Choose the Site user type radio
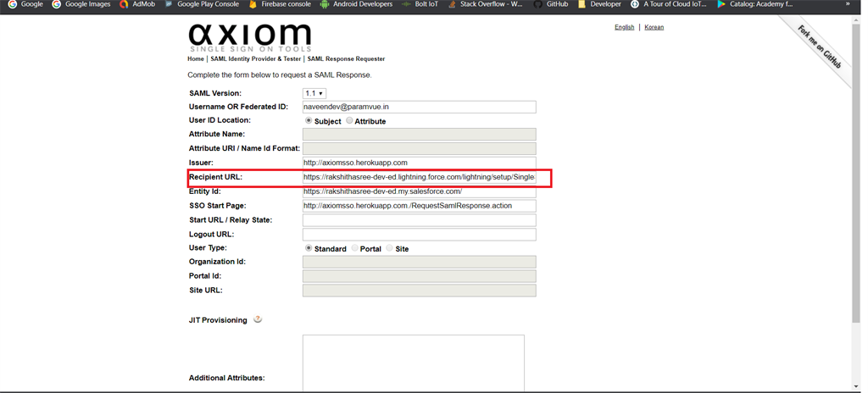868x393 pixels. pyautogui.click(x=390, y=248)
